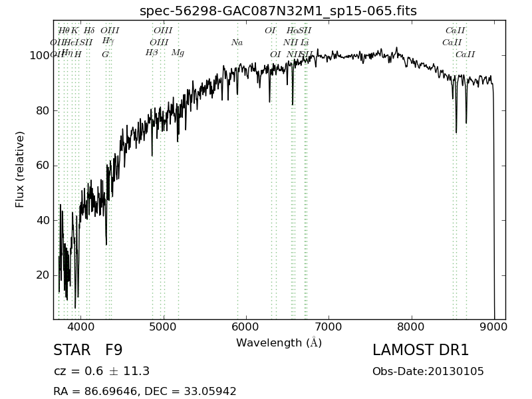
Task: Select the RA and DEC coordinates line
Action: (145, 391)
